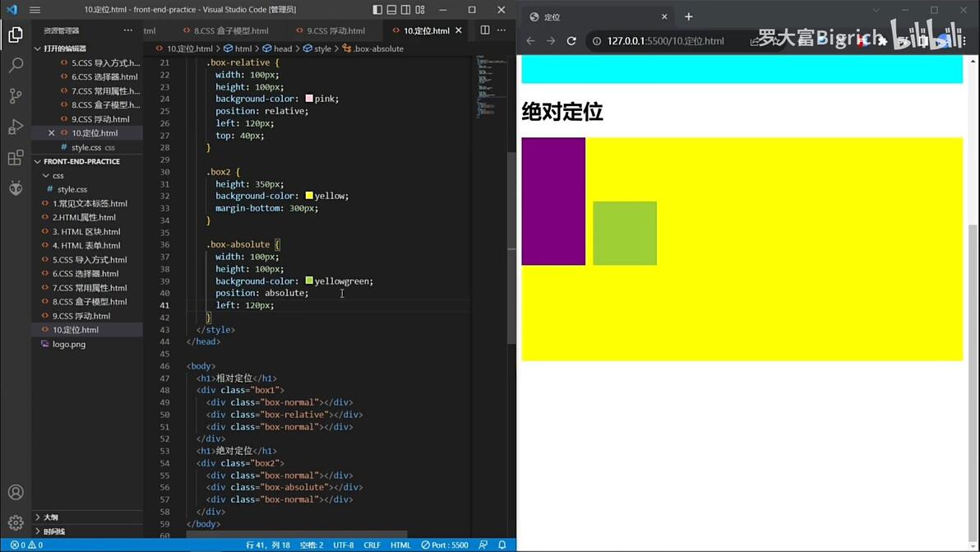Go forward in the browser window
Screen dimensions: 980x552
551,40
